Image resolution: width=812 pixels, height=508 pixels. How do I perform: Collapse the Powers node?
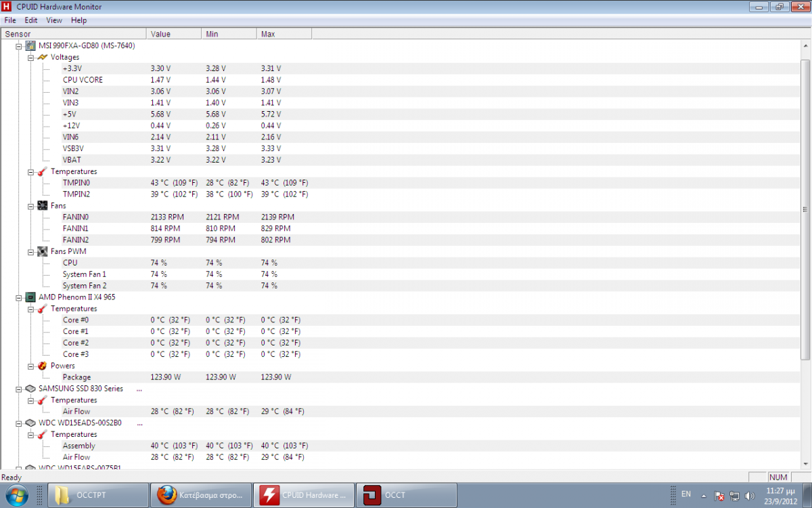(x=31, y=366)
